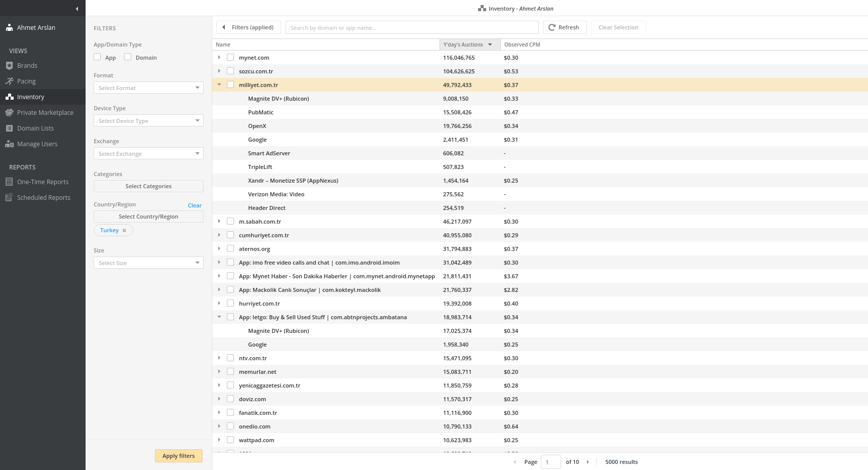Toggle the Domain type checkbox
This screenshot has width=868, height=470.
coord(128,57)
